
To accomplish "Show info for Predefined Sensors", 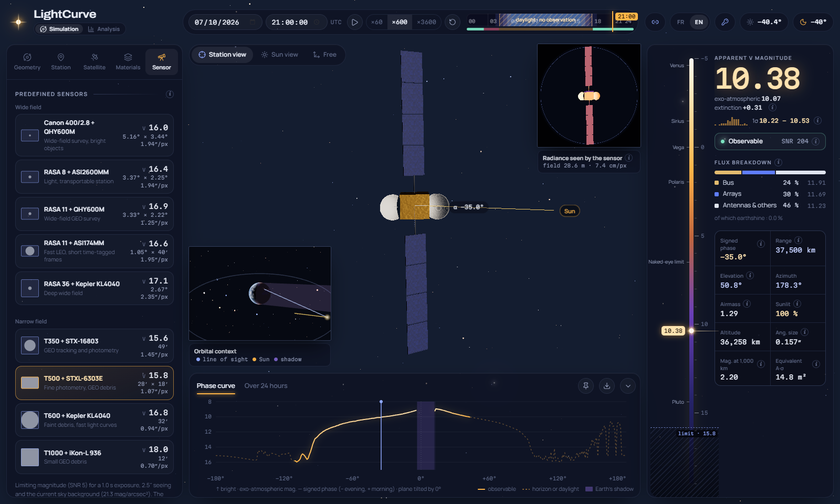I will point(170,94).
